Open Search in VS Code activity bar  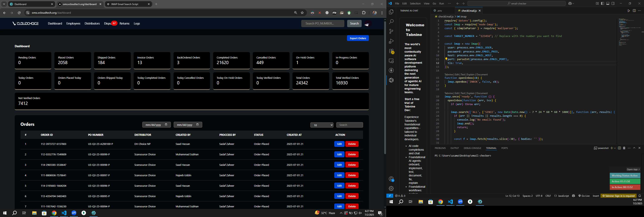coord(391,22)
